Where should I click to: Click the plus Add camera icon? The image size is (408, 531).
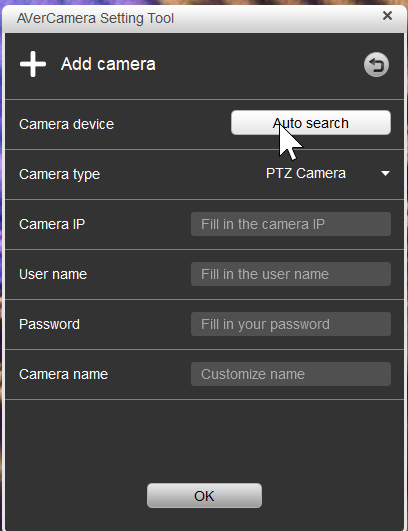(33, 64)
